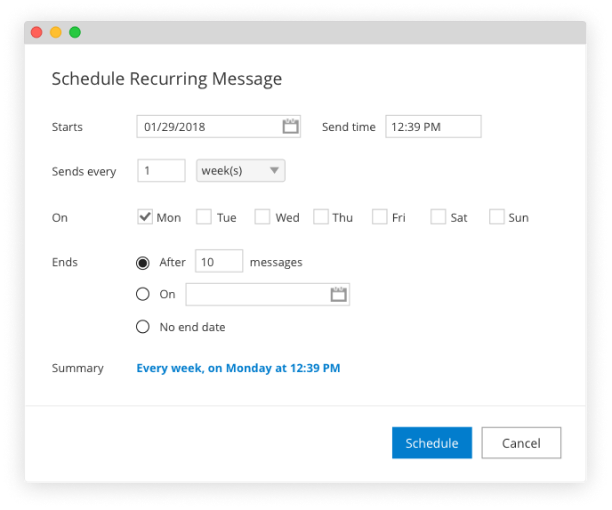Check the Thu checkbox
Screen dimensions: 612x510
pyautogui.click(x=321, y=217)
